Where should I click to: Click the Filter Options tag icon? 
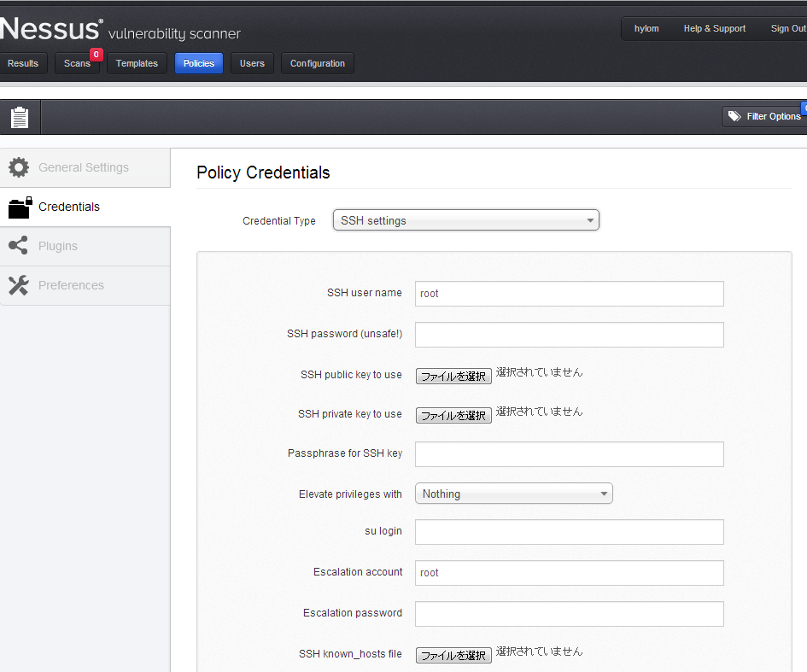coord(734,116)
